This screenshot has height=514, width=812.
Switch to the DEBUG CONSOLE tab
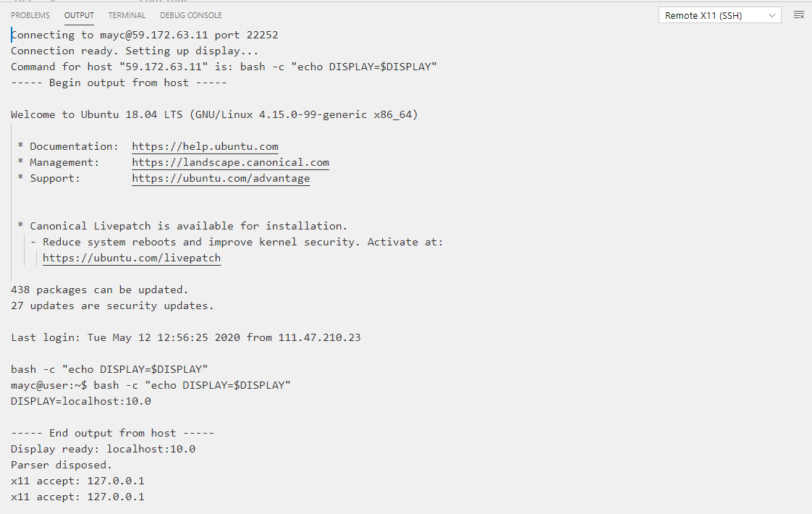[190, 14]
